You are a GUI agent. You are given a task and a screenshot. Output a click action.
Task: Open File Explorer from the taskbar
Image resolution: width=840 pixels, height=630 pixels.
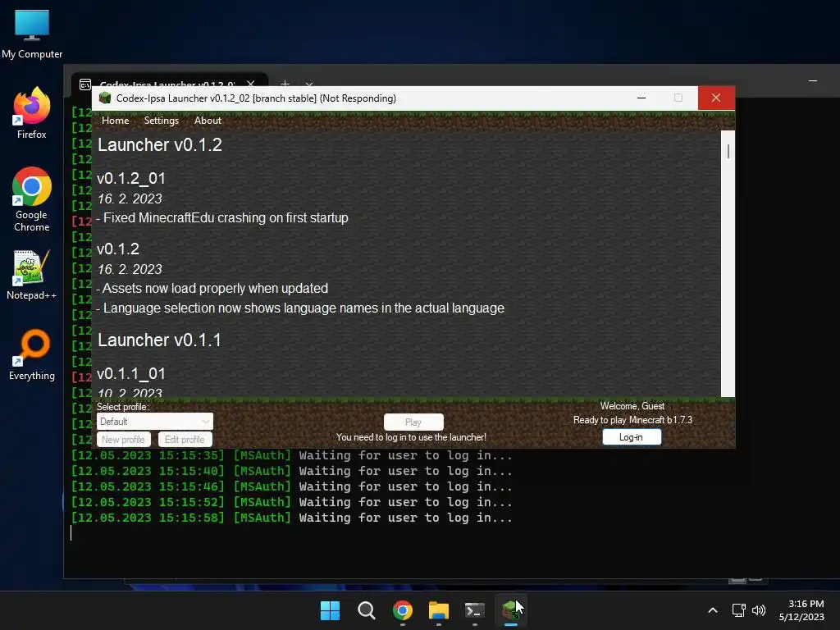tap(439, 610)
